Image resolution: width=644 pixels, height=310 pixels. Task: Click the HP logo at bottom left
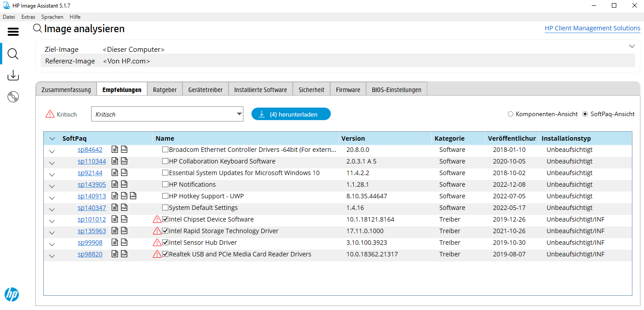tap(12, 294)
